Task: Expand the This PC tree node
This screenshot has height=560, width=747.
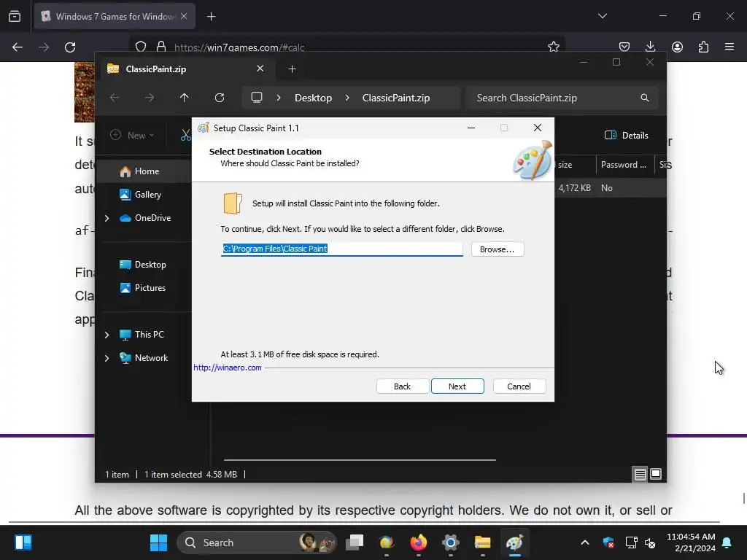Action: (107, 335)
